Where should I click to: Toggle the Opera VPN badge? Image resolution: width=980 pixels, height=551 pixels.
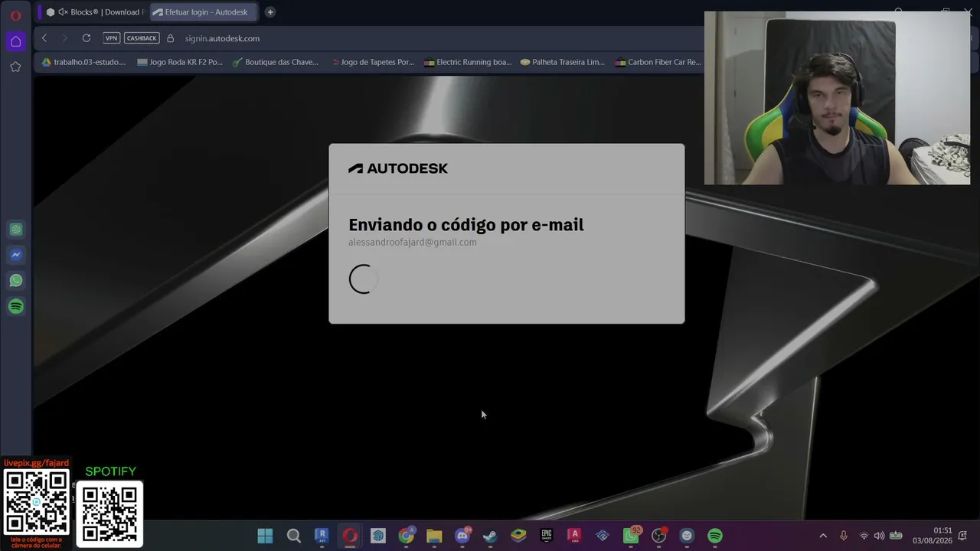tap(112, 38)
